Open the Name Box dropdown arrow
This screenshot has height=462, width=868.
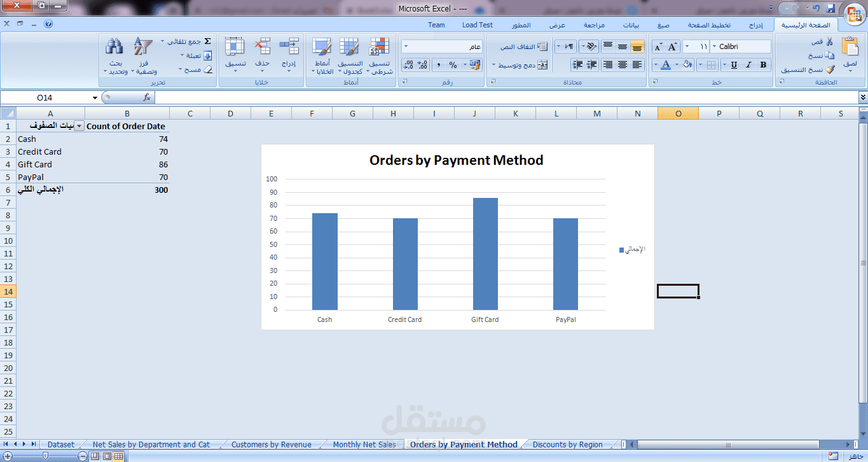[95, 97]
